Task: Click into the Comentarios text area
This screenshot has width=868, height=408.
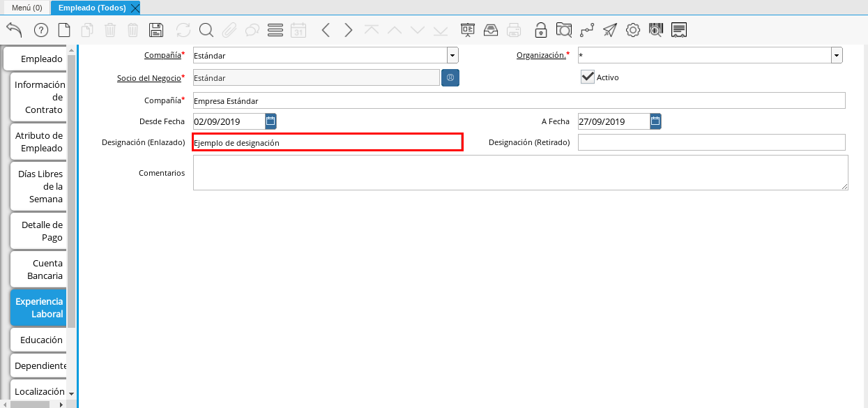Action: tap(520, 172)
